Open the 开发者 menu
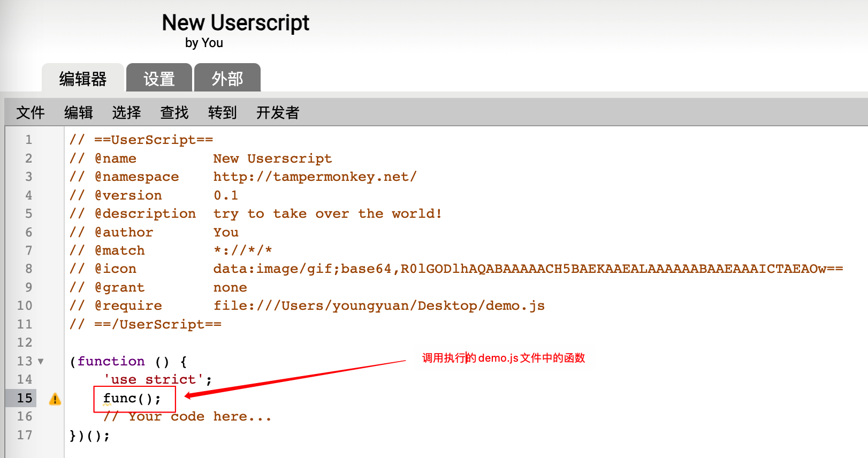The image size is (868, 458). (278, 112)
